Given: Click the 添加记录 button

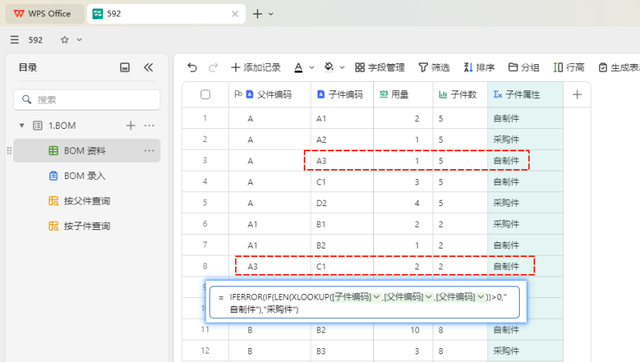Looking at the screenshot, I should [256, 67].
